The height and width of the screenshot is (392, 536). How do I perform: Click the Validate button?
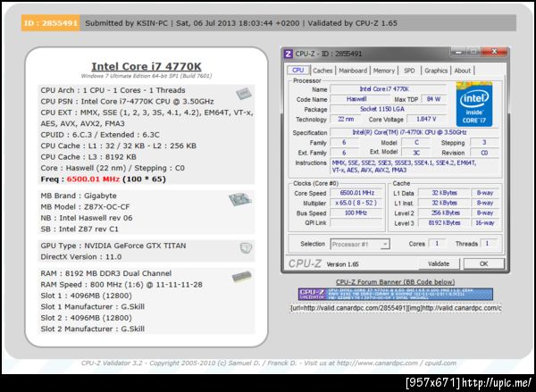(439, 263)
